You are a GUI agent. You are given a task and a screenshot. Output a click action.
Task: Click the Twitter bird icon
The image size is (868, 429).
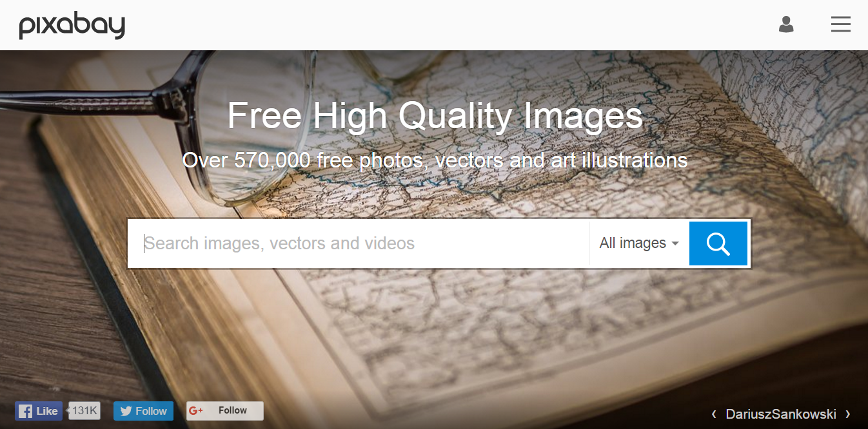coord(126,411)
